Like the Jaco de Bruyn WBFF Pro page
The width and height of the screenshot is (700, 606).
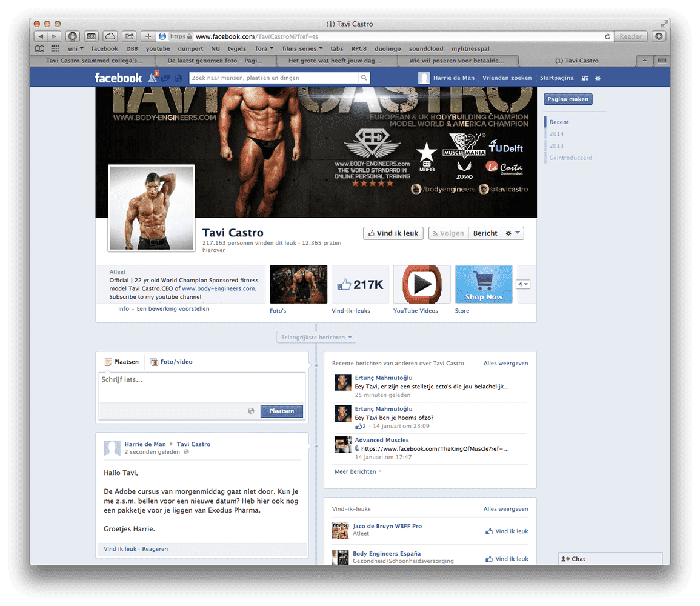[507, 531]
